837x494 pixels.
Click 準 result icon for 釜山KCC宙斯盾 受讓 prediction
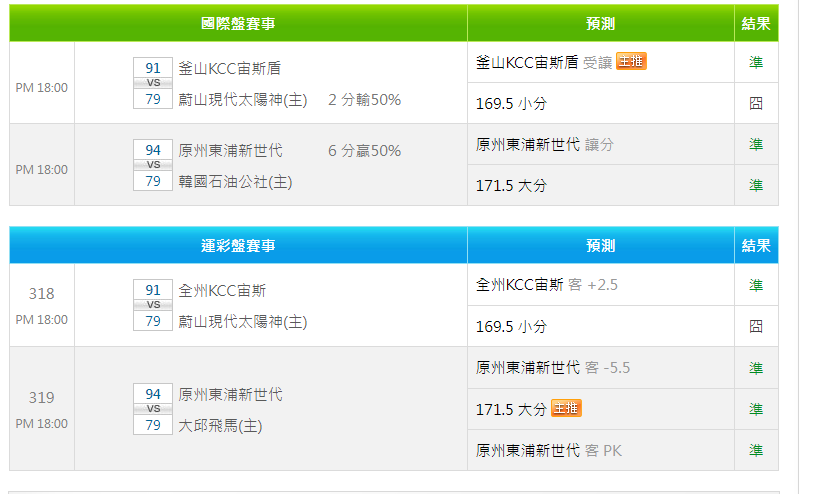(756, 62)
